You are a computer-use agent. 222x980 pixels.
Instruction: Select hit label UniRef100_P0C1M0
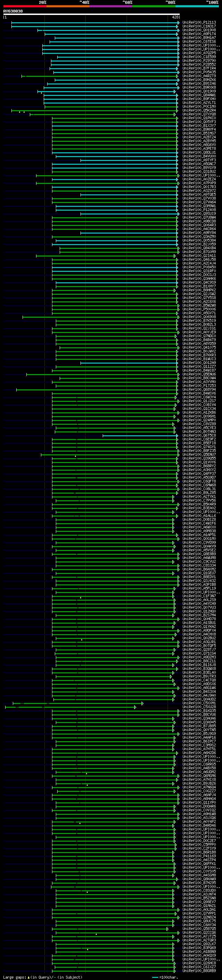pyautogui.click(x=199, y=106)
